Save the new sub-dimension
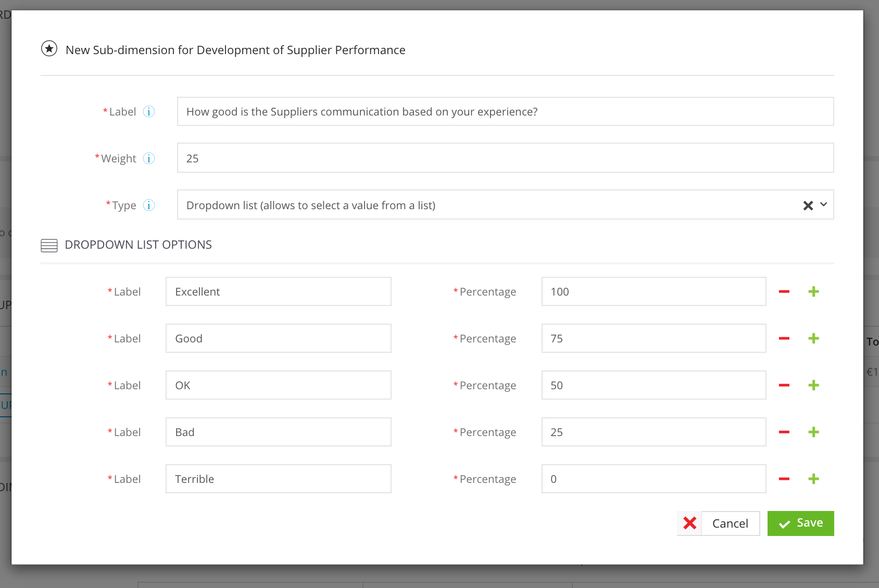Viewport: 879px width, 588px height. click(800, 523)
